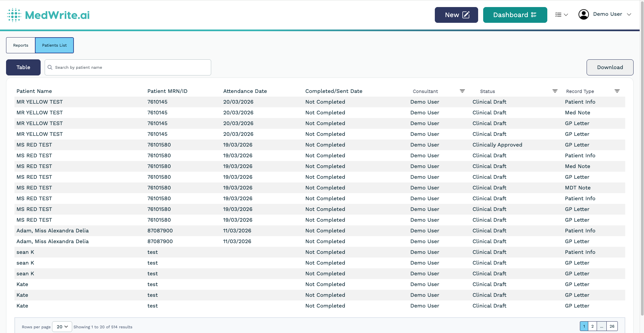
Task: Click the Record Type filter icon
Action: [x=617, y=91]
